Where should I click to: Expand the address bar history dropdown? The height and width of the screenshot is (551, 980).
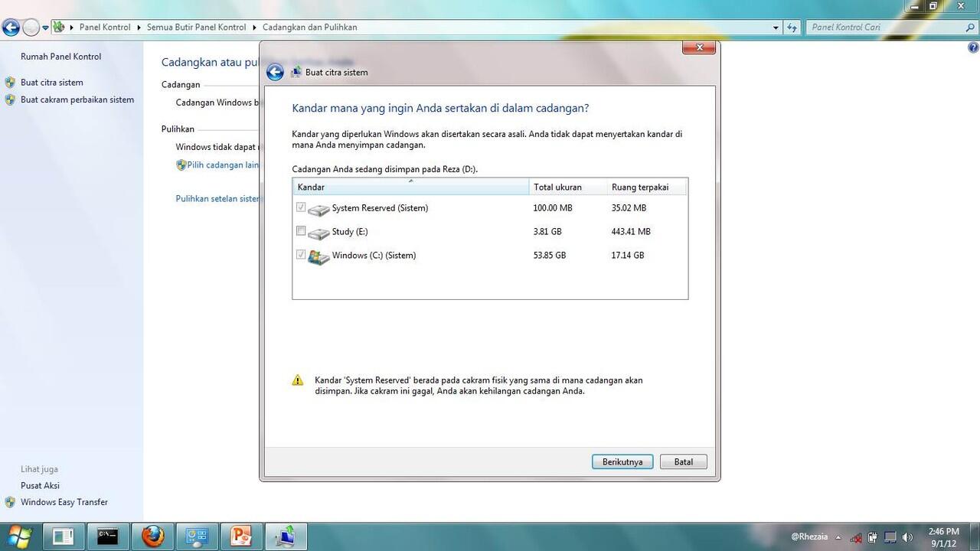[x=776, y=28]
